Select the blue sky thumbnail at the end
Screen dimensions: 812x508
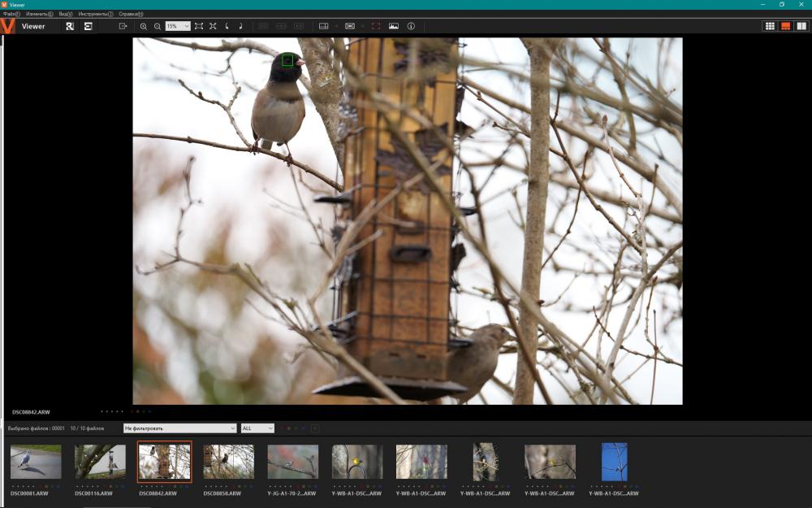pos(614,462)
